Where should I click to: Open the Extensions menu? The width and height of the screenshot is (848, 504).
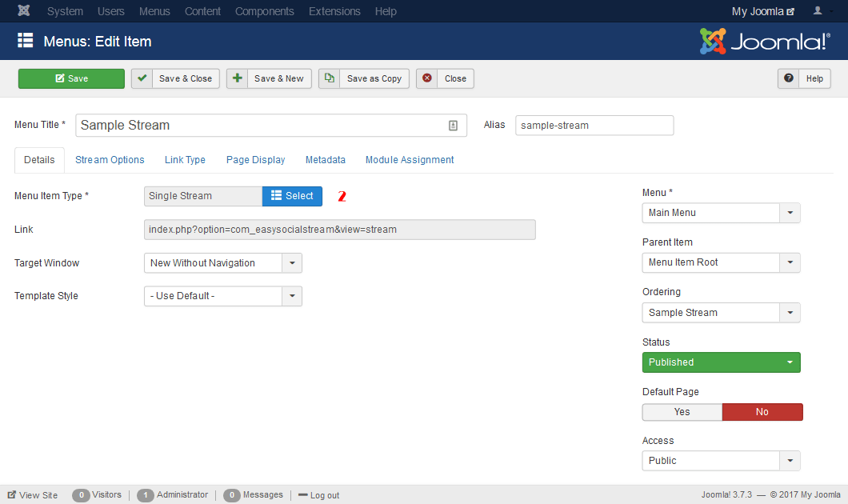tap(334, 11)
